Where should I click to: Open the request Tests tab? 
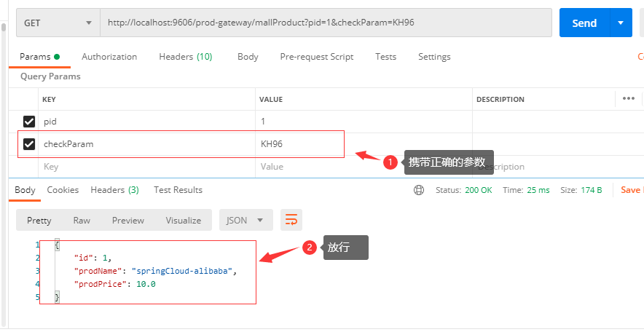[386, 57]
